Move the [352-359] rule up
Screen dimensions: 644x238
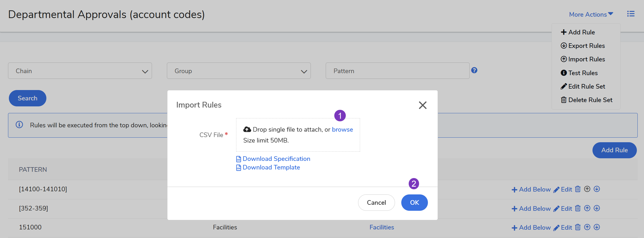[587, 208]
